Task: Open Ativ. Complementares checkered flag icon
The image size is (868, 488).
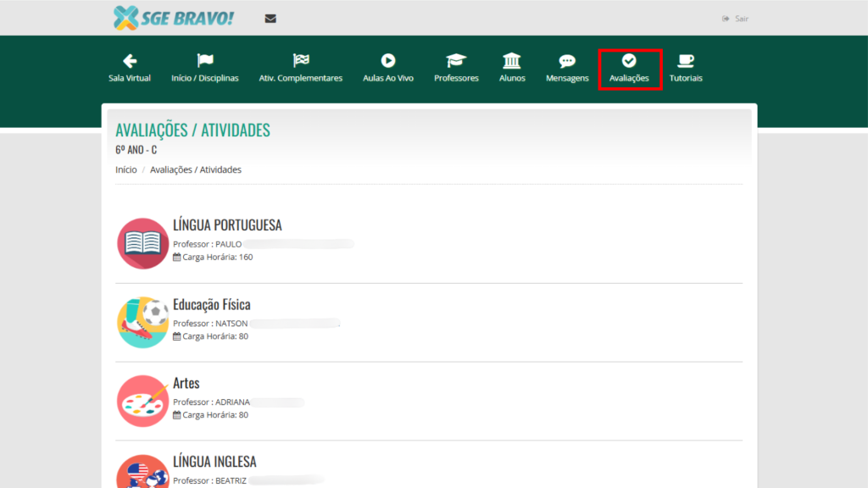Action: pos(301,61)
